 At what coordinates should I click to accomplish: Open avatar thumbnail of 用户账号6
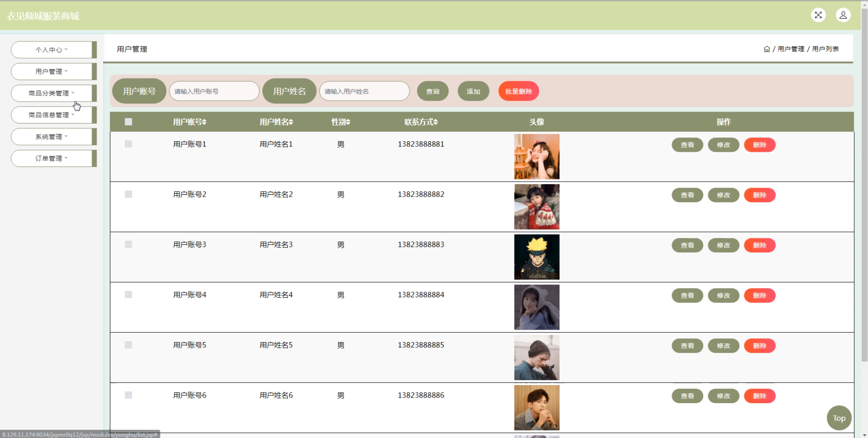pyautogui.click(x=537, y=407)
